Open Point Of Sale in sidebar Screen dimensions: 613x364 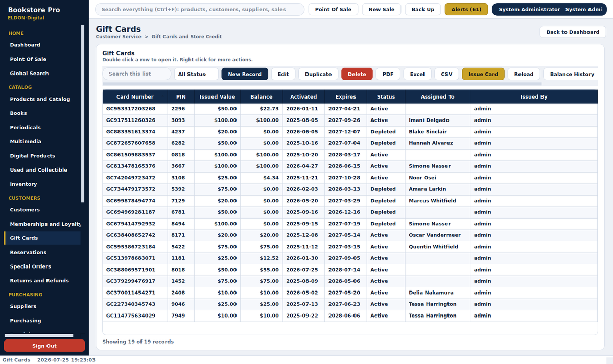pyautogui.click(x=42, y=59)
